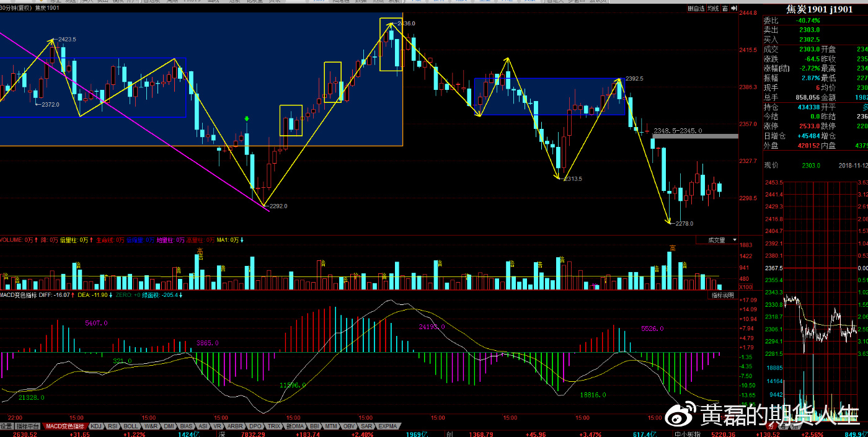Click the 总手 858,056 value
Image resolution: width=868 pixels, height=437 pixels.
[808, 97]
